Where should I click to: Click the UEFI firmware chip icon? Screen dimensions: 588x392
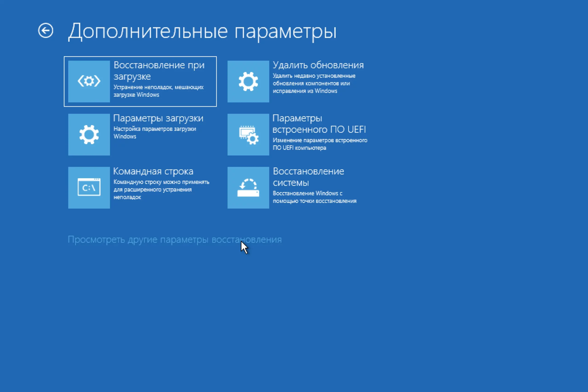pos(248,135)
